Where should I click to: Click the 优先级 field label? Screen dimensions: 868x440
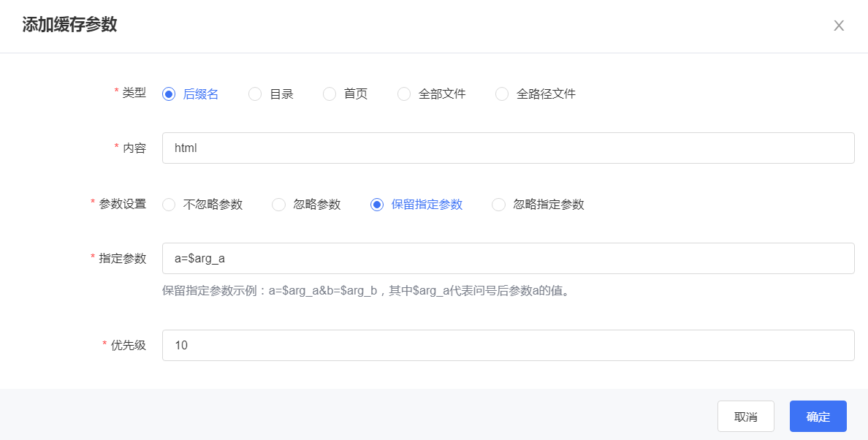pos(129,346)
